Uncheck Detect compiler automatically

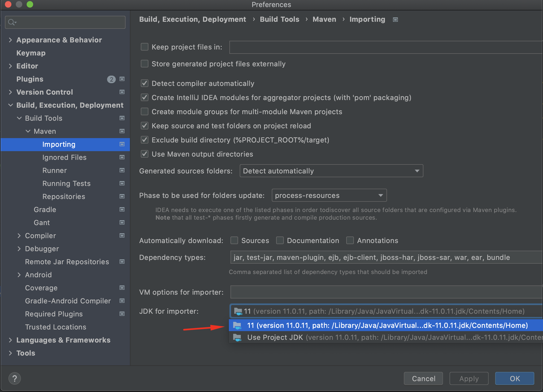(145, 83)
